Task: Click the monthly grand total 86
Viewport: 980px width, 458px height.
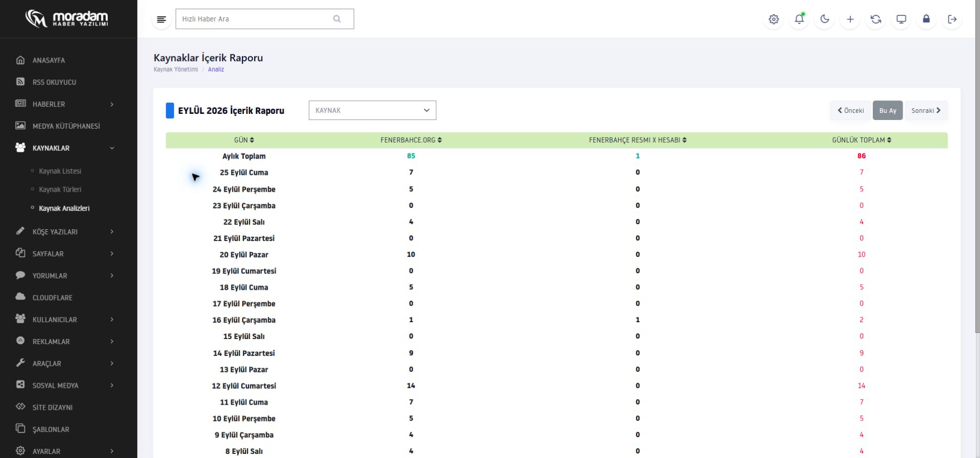Action: (862, 156)
